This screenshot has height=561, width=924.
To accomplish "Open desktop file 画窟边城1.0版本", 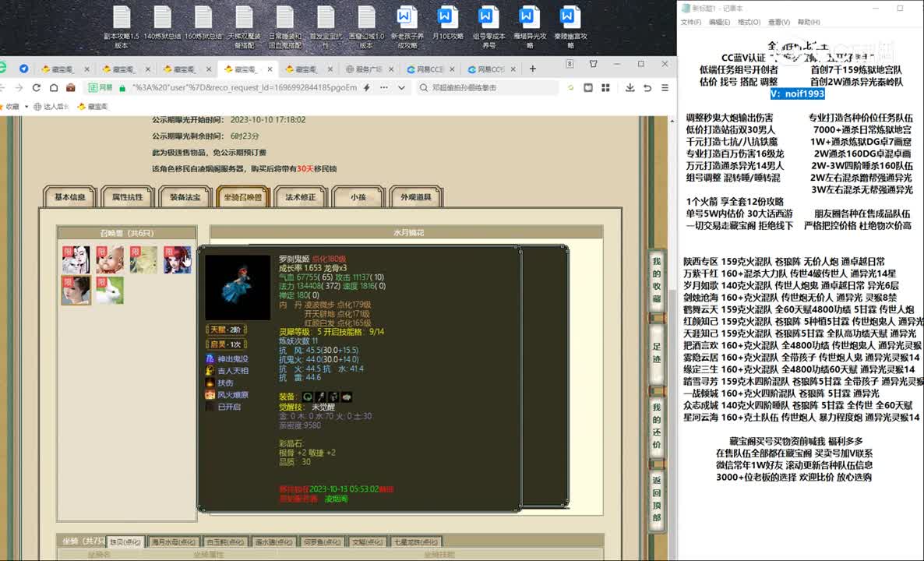I will tap(366, 27).
